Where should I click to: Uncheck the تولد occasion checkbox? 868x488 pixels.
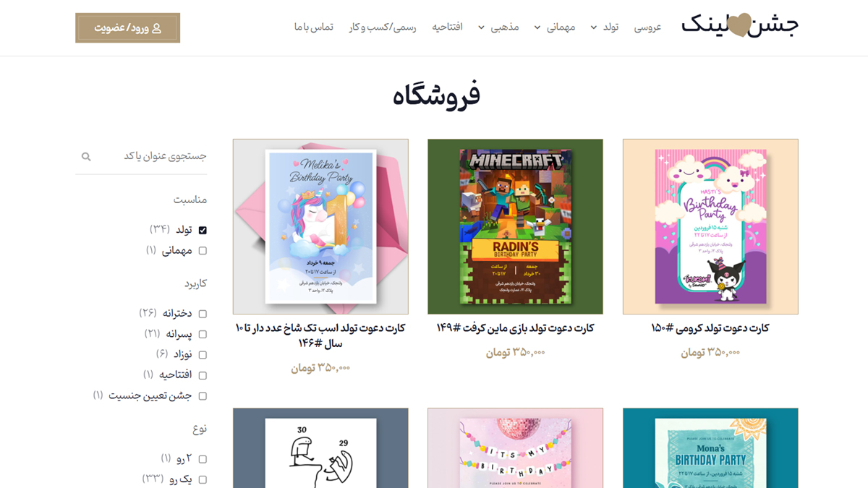pyautogui.click(x=203, y=230)
